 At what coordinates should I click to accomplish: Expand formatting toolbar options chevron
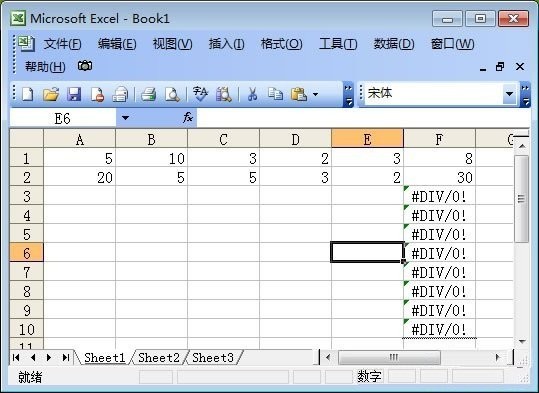(x=526, y=94)
